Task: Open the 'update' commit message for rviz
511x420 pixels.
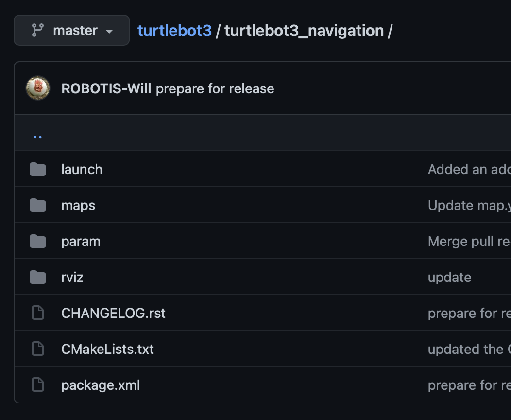Action: [449, 278]
